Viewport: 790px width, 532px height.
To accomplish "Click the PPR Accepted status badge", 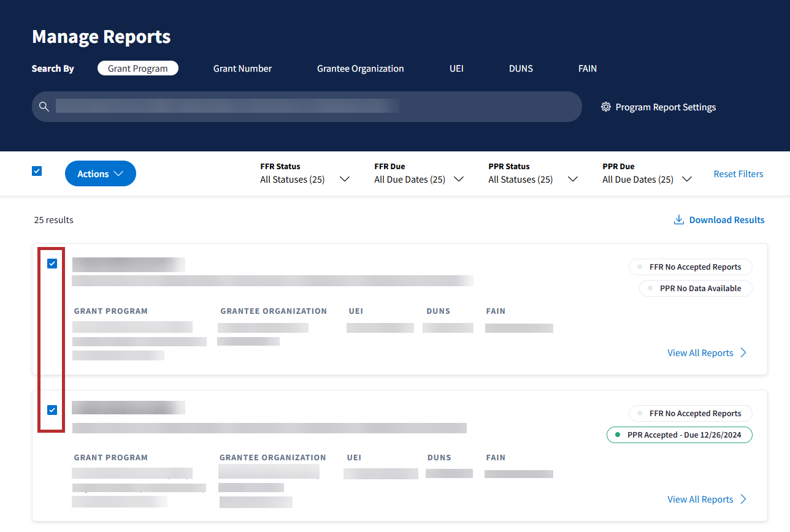I will coord(679,435).
